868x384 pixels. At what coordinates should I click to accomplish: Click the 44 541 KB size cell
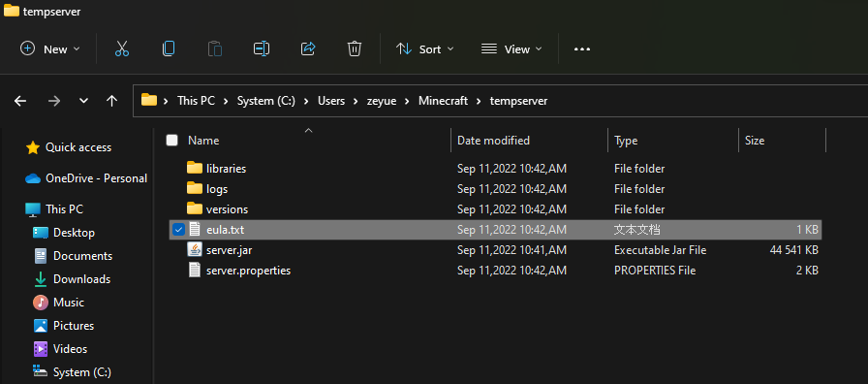click(x=793, y=250)
